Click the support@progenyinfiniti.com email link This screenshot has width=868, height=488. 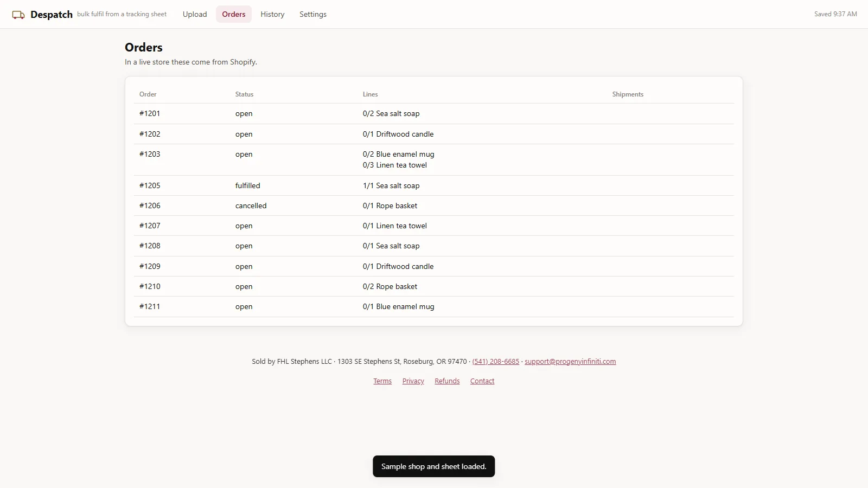point(570,362)
